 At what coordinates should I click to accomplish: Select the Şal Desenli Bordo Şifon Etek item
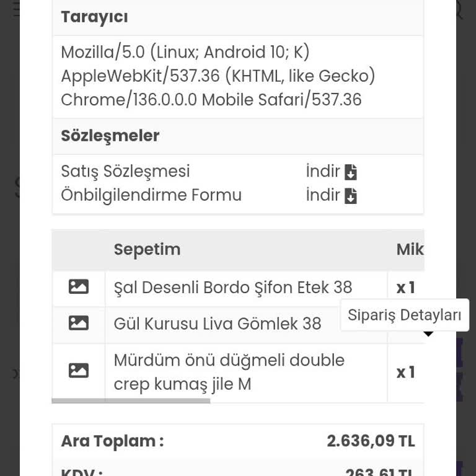click(232, 288)
